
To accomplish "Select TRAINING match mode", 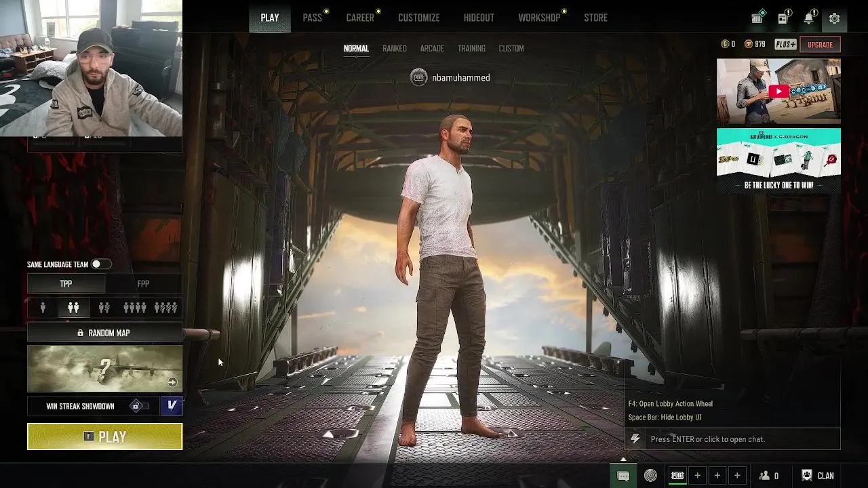I will pos(471,48).
